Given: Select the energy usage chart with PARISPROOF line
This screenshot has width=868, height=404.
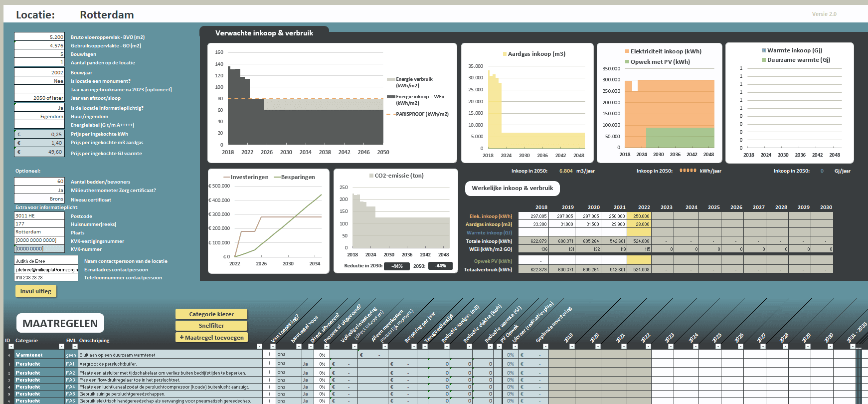Looking at the screenshot, I should (333, 103).
